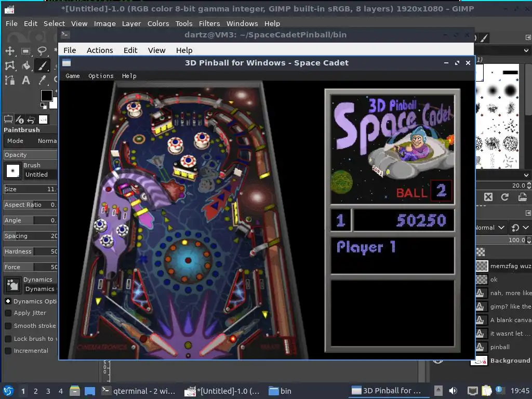Click the black foreground color swatch

coord(46,96)
